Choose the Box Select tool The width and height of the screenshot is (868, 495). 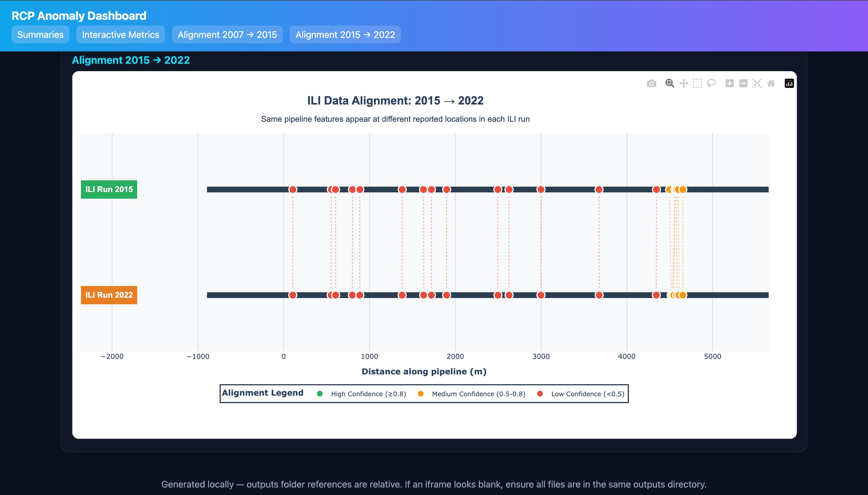(697, 83)
